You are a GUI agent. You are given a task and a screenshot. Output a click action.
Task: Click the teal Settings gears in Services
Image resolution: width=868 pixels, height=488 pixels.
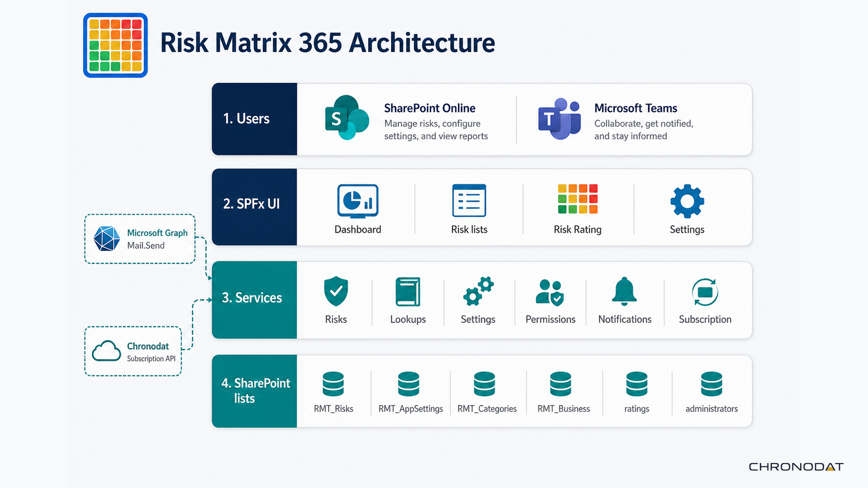(x=478, y=291)
